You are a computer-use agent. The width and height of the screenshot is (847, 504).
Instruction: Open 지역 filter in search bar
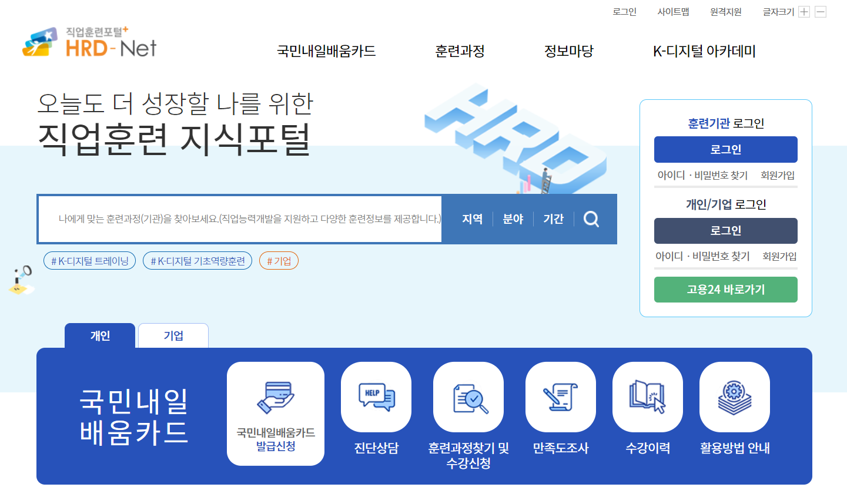pos(472,219)
